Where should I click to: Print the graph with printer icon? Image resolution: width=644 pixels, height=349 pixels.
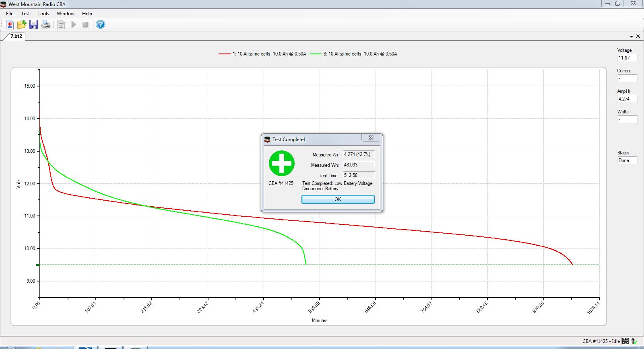[46, 25]
